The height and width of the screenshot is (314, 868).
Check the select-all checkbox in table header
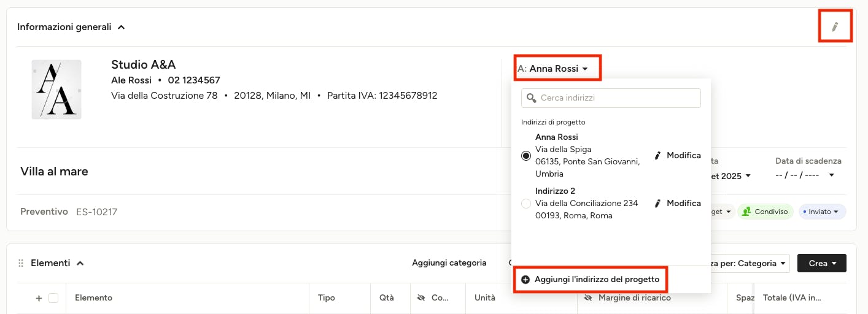[x=53, y=298]
